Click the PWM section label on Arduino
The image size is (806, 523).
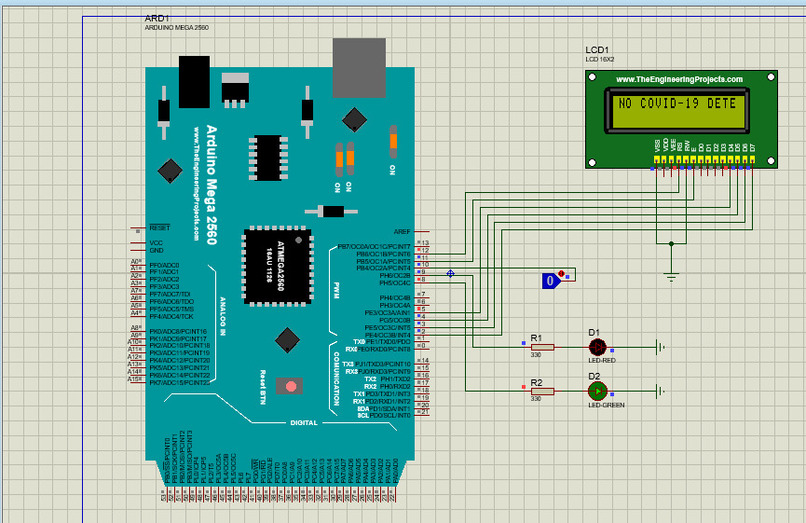(x=336, y=290)
